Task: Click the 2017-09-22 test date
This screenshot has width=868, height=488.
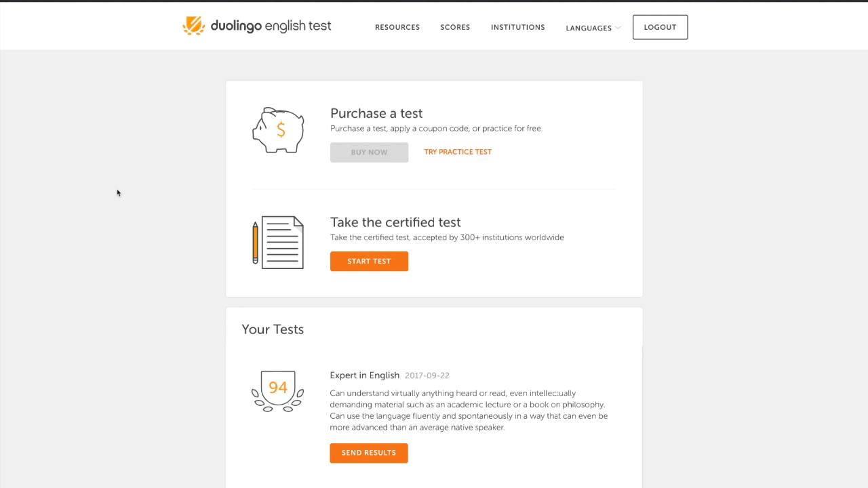Action: tap(427, 375)
